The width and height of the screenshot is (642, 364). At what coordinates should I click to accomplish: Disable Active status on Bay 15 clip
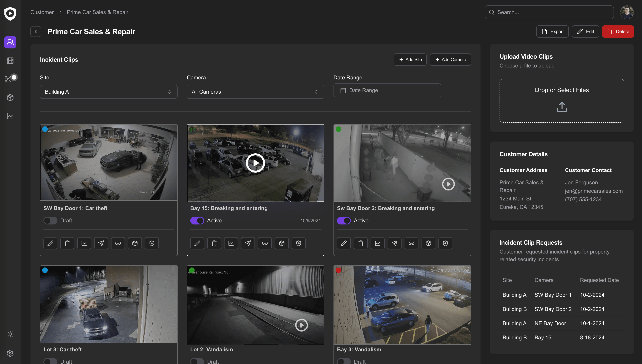tap(197, 220)
